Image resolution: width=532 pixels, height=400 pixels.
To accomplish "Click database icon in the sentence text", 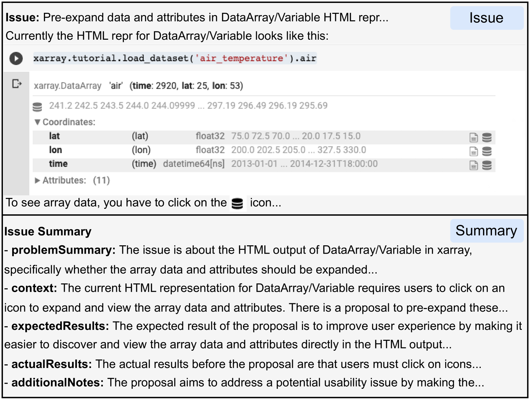I will (x=237, y=204).
